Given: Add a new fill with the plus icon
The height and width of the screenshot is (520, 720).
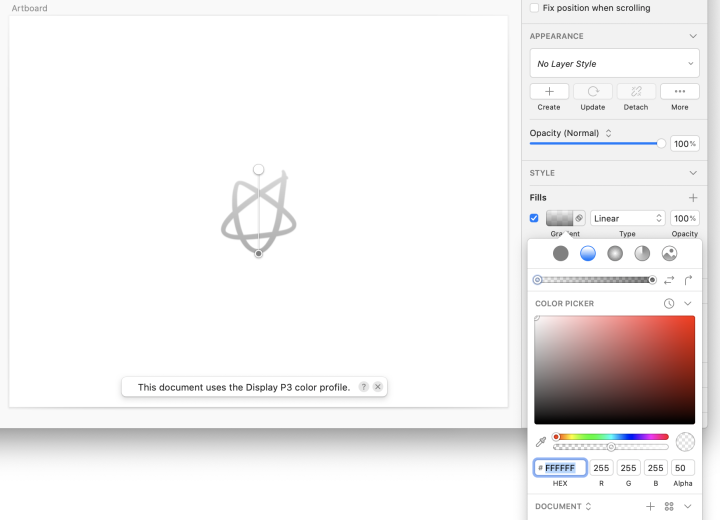Looking at the screenshot, I should pos(693,198).
